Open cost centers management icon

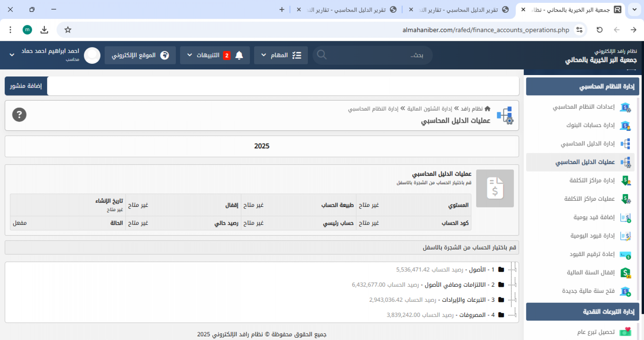coord(625,180)
